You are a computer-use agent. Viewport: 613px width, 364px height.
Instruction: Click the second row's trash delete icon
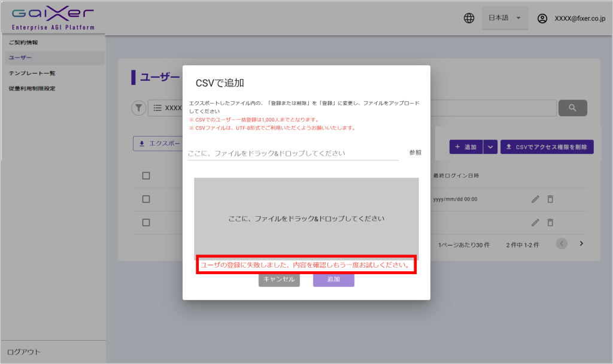[550, 222]
